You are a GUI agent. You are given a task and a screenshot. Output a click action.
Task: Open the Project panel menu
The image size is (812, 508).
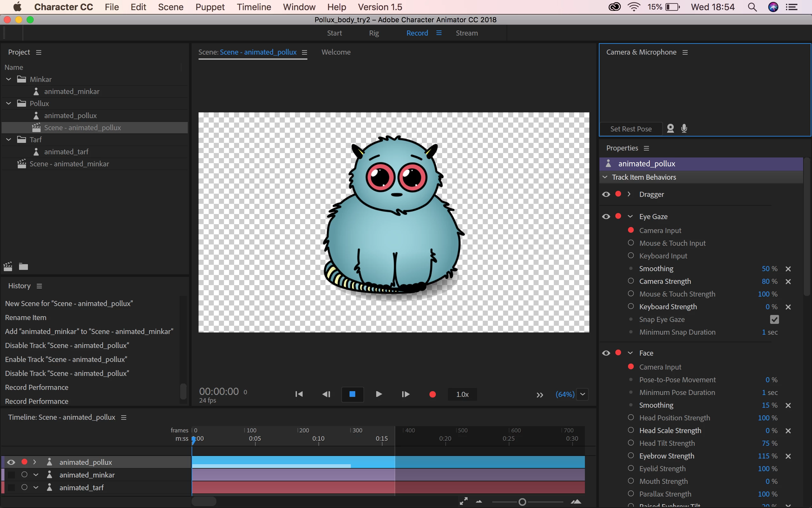click(39, 52)
